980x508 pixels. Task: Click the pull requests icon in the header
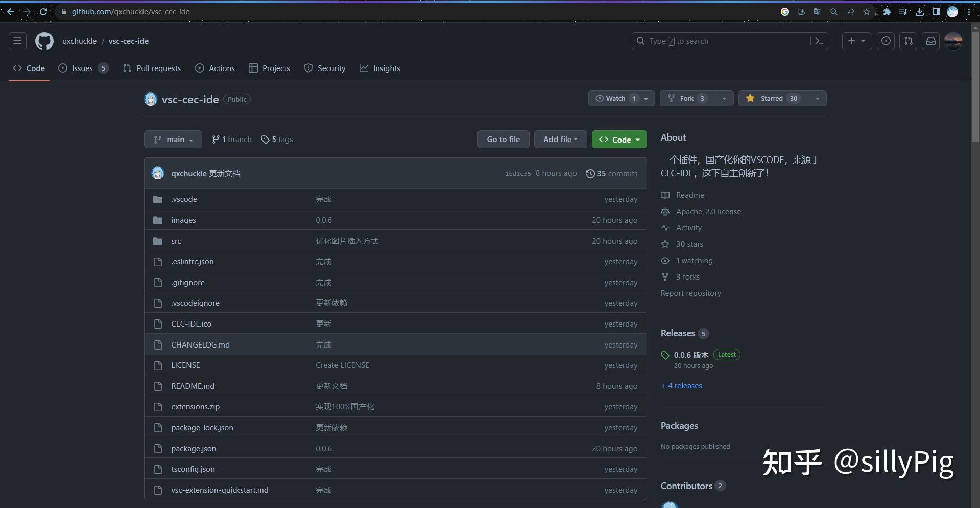908,41
